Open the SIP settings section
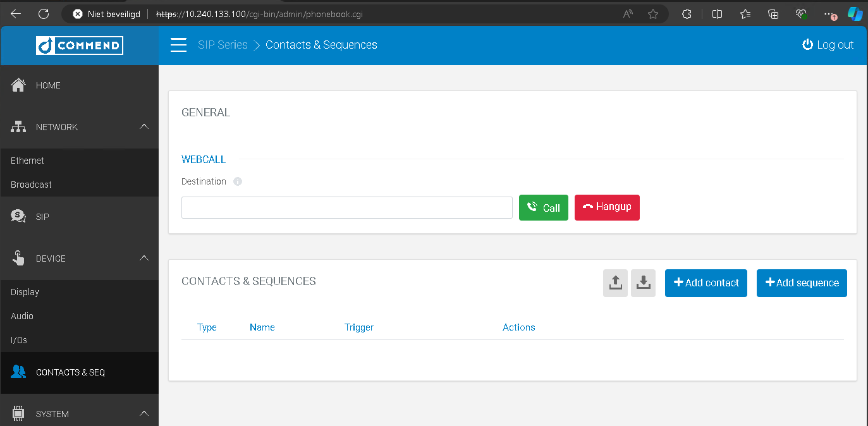Image resolution: width=868 pixels, height=426 pixels. pyautogui.click(x=42, y=217)
